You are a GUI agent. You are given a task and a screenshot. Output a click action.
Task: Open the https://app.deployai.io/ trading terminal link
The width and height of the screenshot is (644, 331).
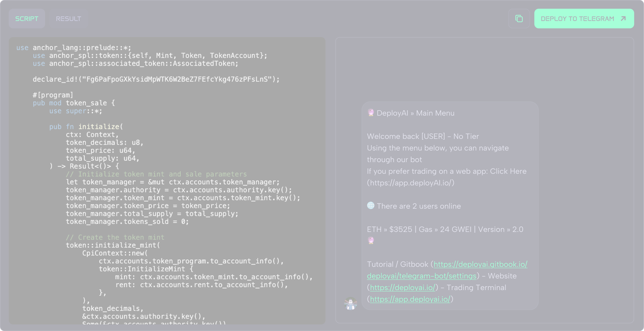[x=410, y=299]
